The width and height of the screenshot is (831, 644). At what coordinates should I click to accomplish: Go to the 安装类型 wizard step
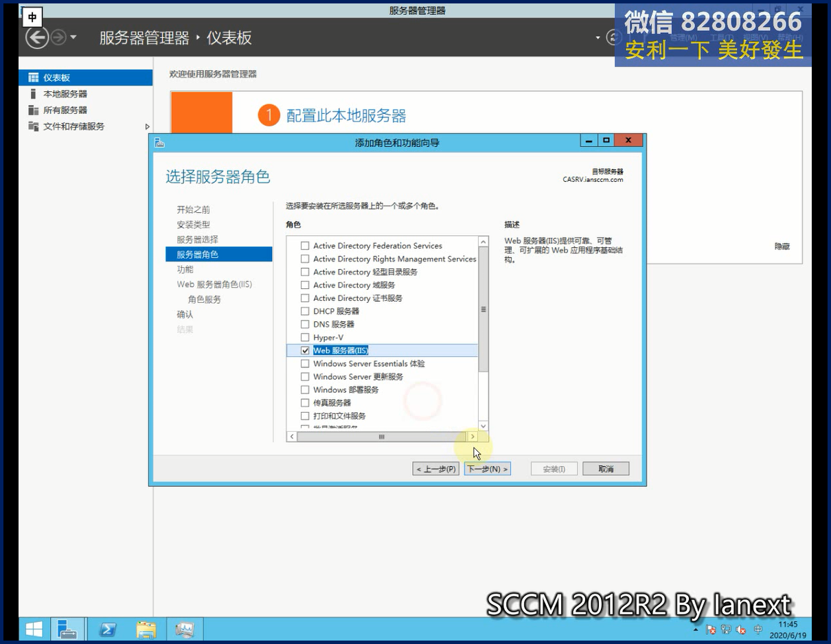pyautogui.click(x=194, y=225)
